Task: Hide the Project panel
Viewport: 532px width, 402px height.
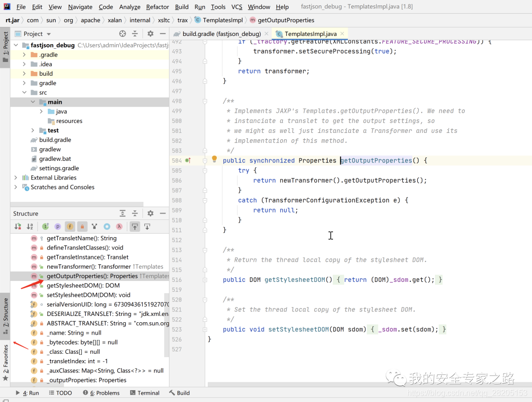Action: 163,33
